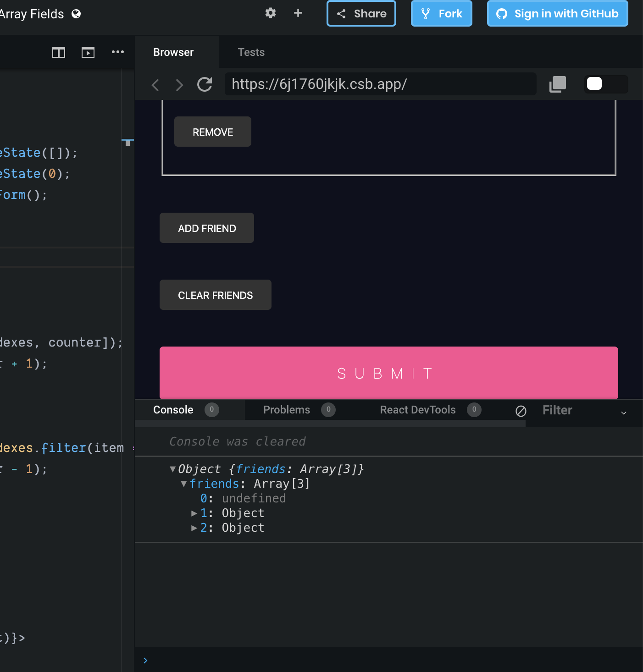Click the preview pane layout icon
The height and width of the screenshot is (672, 643).
point(88,52)
